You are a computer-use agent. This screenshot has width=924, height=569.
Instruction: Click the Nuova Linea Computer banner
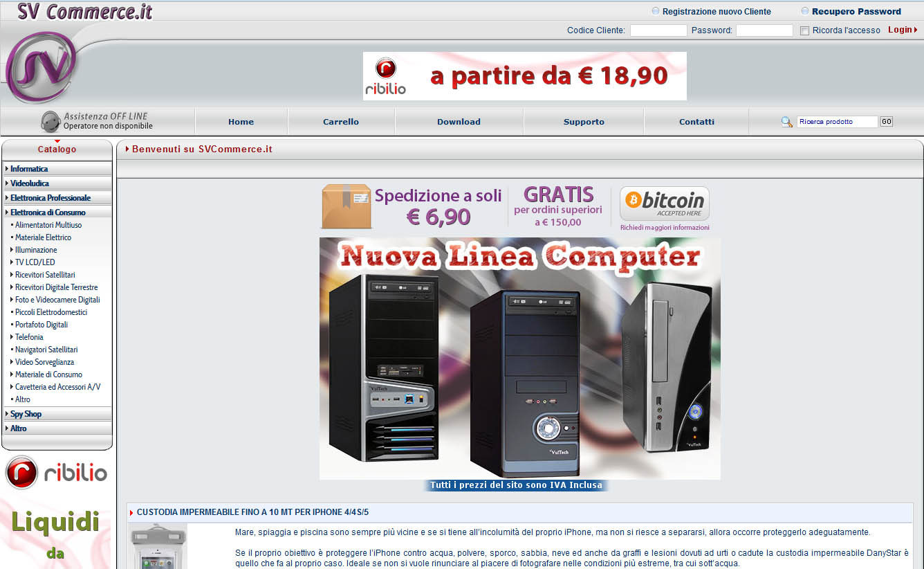(520, 359)
